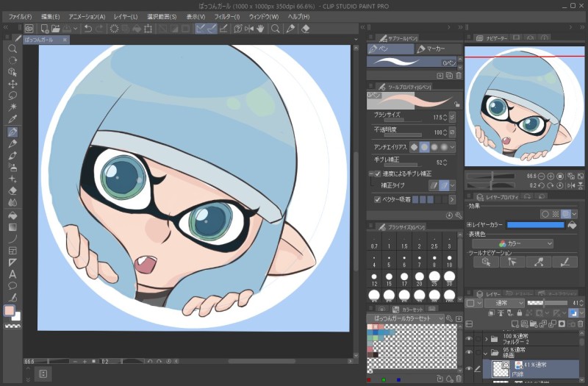Click the Undo arrow in the command bar
This screenshot has height=386, width=588.
point(88,29)
